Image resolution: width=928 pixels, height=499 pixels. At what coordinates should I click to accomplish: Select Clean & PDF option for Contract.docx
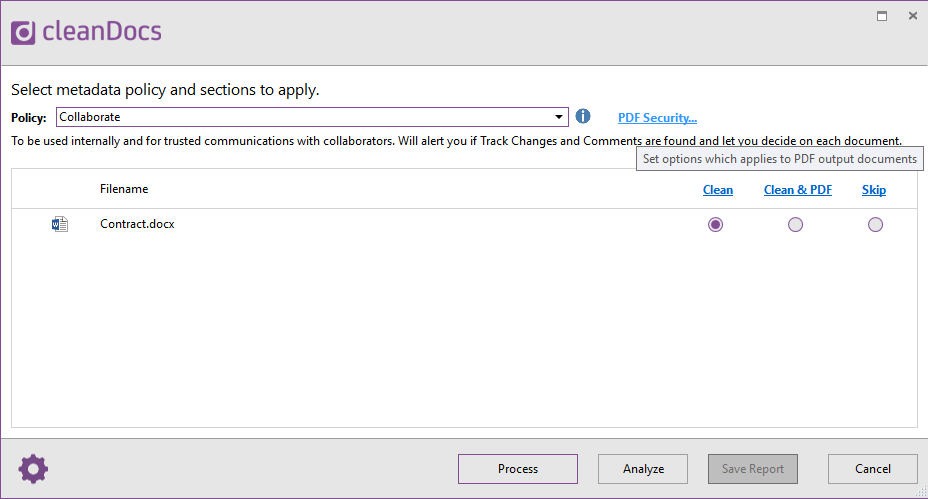click(x=795, y=224)
